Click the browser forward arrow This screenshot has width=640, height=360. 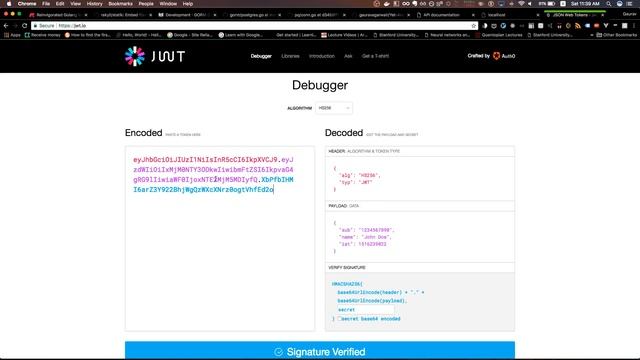point(15,26)
